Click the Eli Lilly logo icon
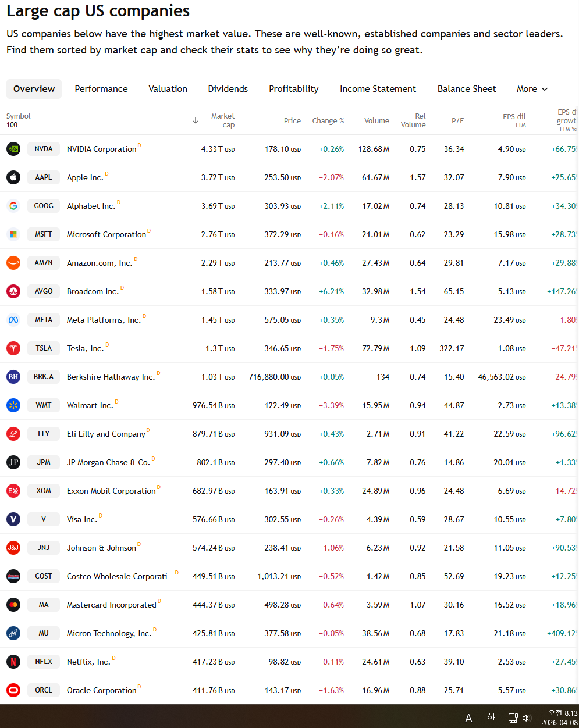Image resolution: width=579 pixels, height=728 pixels. coord(13,434)
